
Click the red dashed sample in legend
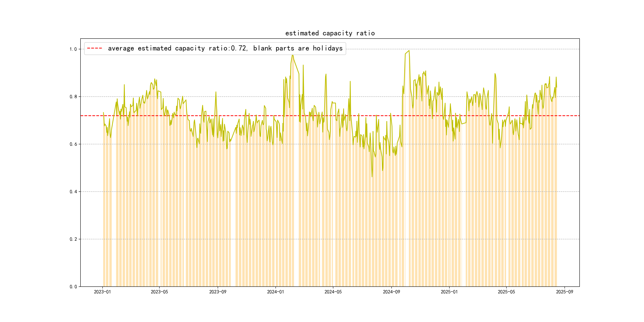[x=94, y=48]
